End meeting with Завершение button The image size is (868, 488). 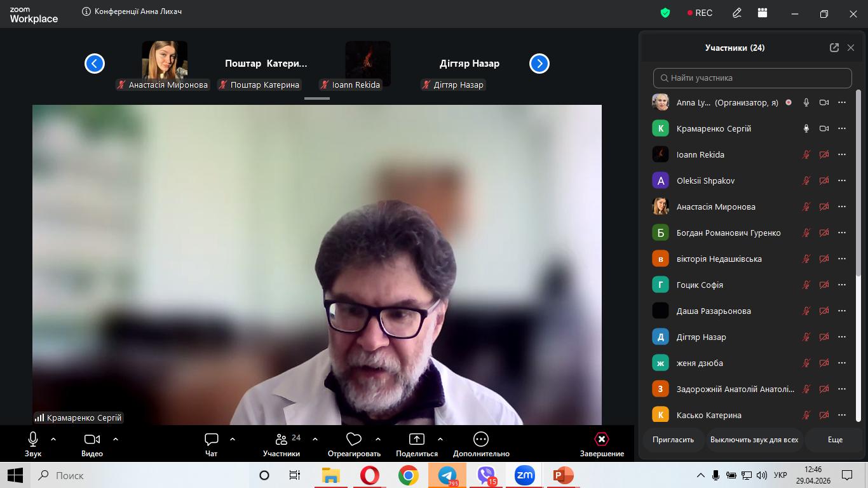pos(602,444)
